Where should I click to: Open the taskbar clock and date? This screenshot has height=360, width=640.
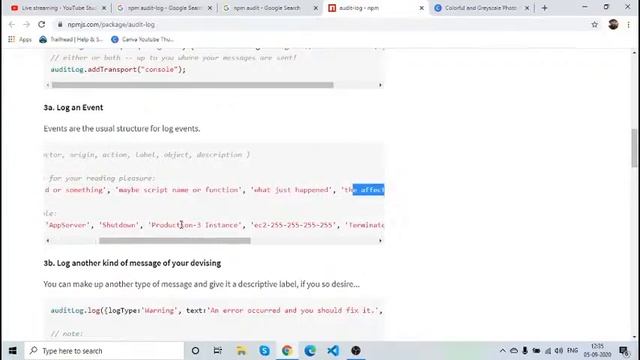(x=597, y=351)
